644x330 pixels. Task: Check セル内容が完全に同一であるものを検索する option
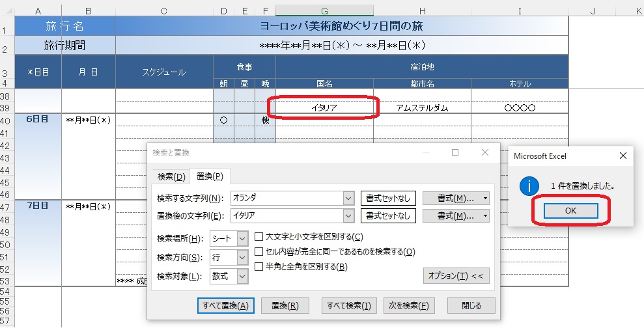259,251
